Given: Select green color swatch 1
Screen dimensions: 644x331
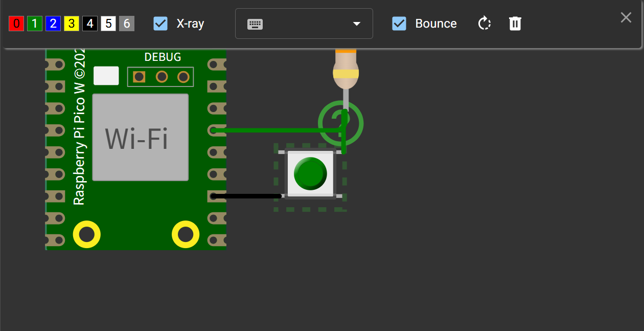Looking at the screenshot, I should pos(35,24).
